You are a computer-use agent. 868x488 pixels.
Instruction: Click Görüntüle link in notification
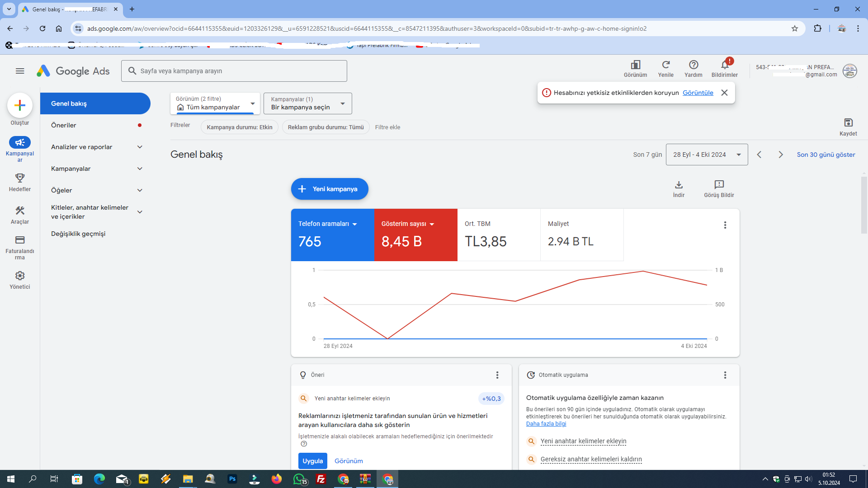pos(698,93)
